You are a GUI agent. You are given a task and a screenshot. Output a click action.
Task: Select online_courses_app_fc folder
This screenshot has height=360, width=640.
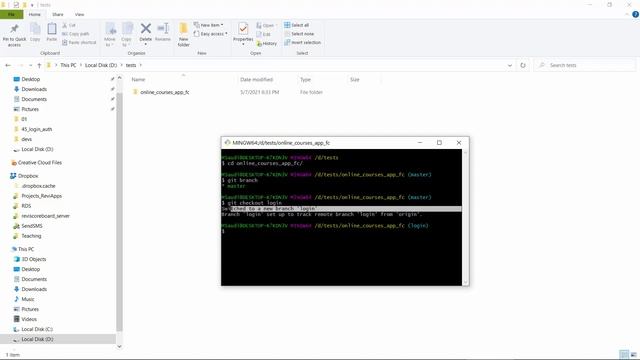pyautogui.click(x=164, y=92)
